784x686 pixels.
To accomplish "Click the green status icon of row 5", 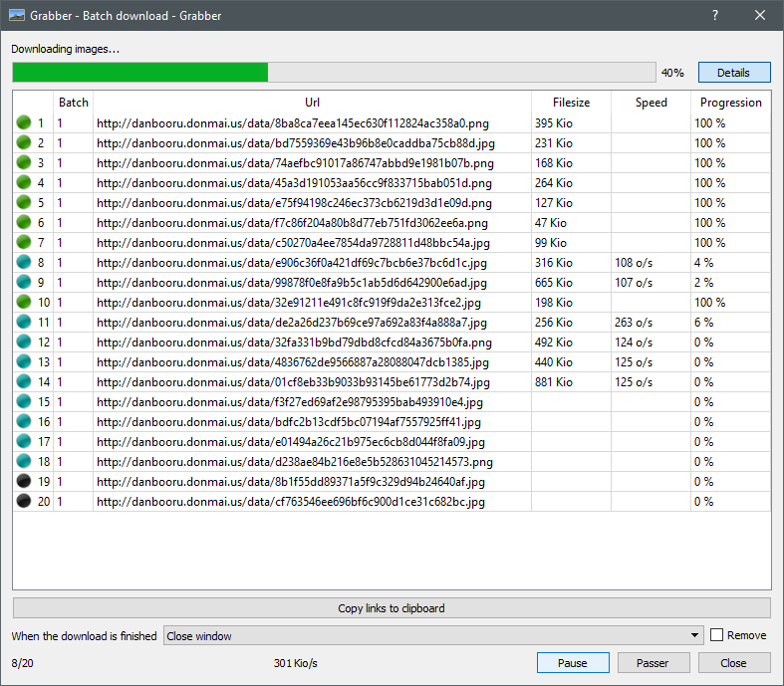I will tap(24, 202).
